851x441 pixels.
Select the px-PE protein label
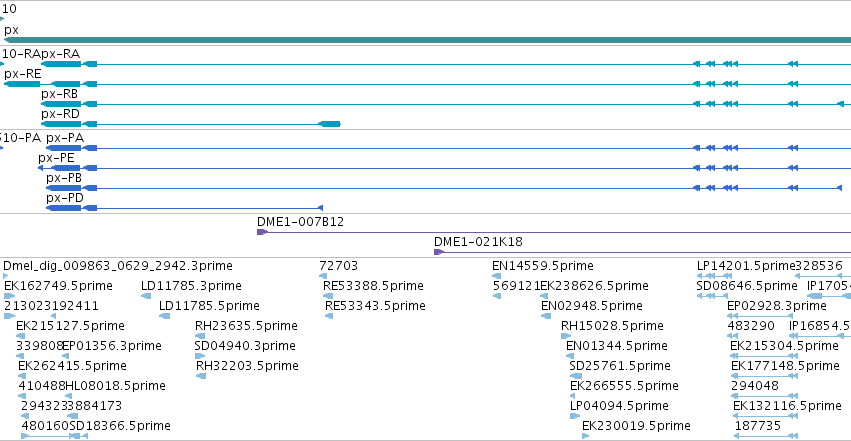pos(56,158)
